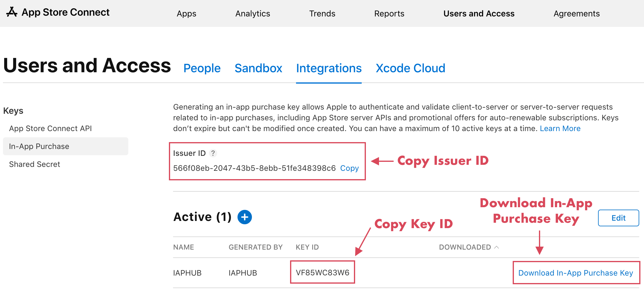Select Users and Access in top navigation

click(x=479, y=14)
